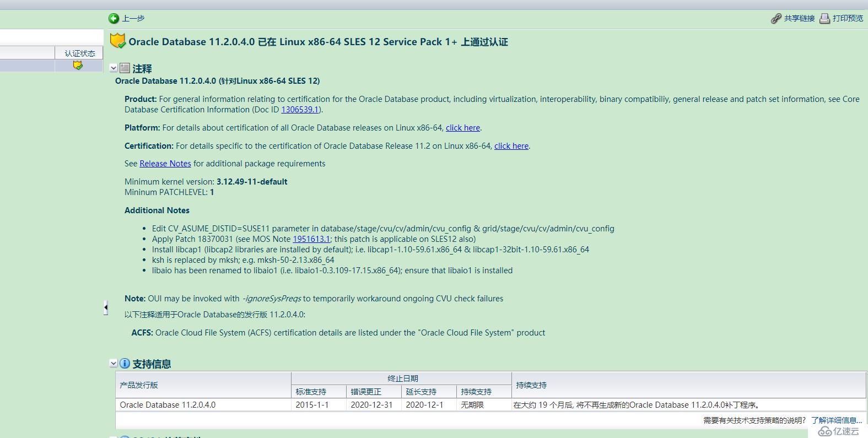The height and width of the screenshot is (438, 868).
Task: Open 了解详细信息 support policy link
Action: point(837,420)
